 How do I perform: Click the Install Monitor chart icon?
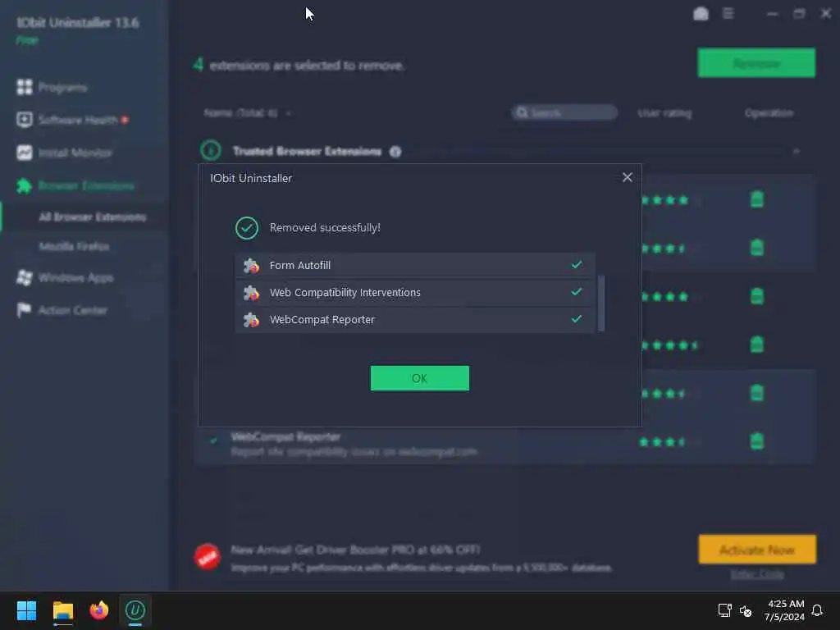pyautogui.click(x=25, y=153)
